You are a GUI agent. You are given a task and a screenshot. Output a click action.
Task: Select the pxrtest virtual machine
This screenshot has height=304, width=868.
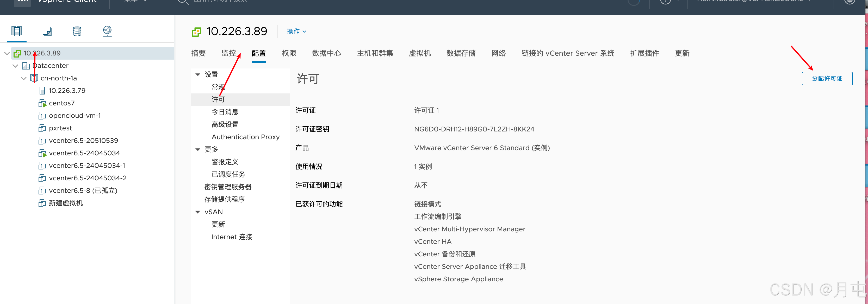60,128
